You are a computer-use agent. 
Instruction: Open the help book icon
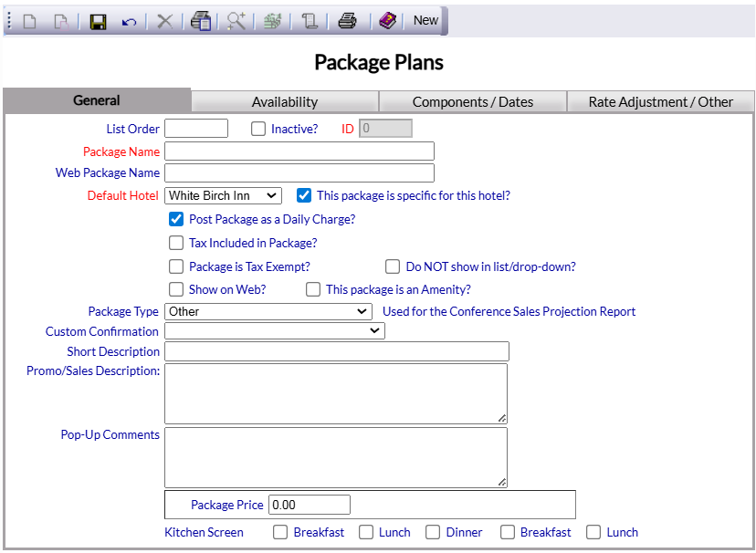point(388,21)
